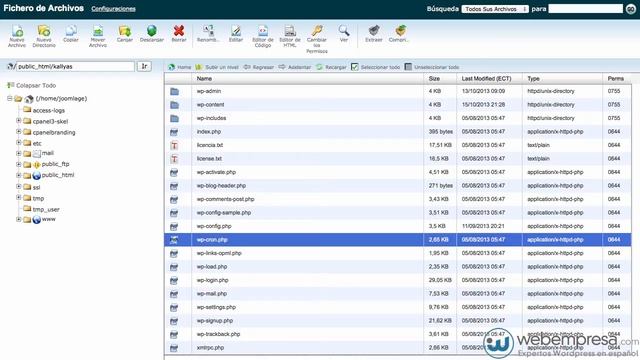Select wp-config-sample.php file name
The width and height of the screenshot is (640, 360).
pyautogui.click(x=224, y=213)
